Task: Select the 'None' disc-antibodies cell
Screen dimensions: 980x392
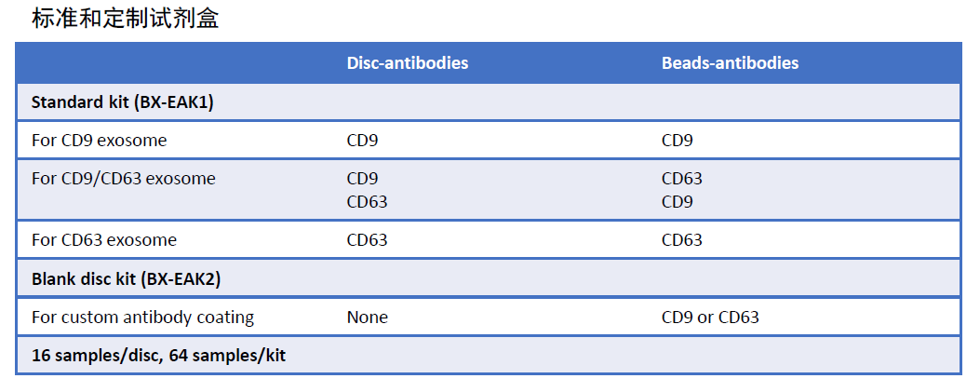Action: [368, 318]
